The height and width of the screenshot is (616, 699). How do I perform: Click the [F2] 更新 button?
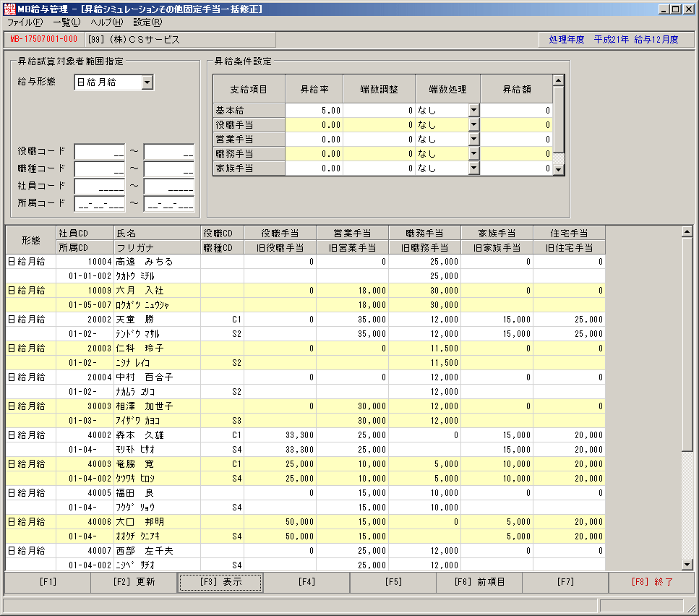(134, 582)
